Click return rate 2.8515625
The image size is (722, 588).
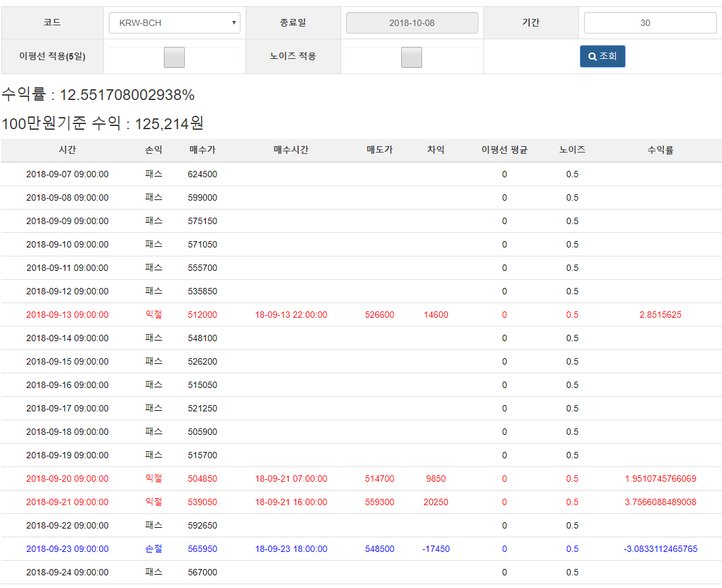pos(660,315)
